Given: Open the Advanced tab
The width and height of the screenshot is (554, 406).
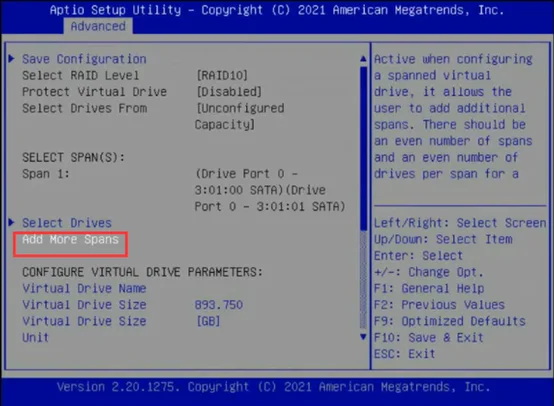Looking at the screenshot, I should (98, 26).
